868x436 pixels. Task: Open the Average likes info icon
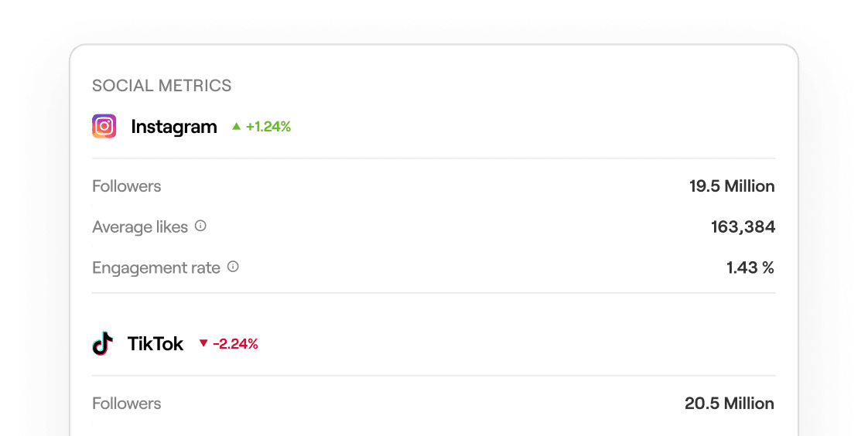coord(200,226)
